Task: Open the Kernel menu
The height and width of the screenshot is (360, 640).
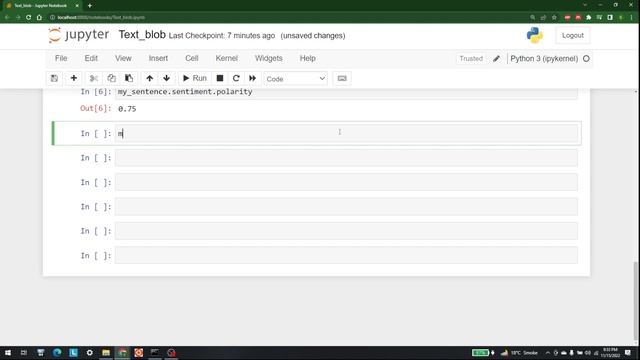Action: tap(227, 58)
